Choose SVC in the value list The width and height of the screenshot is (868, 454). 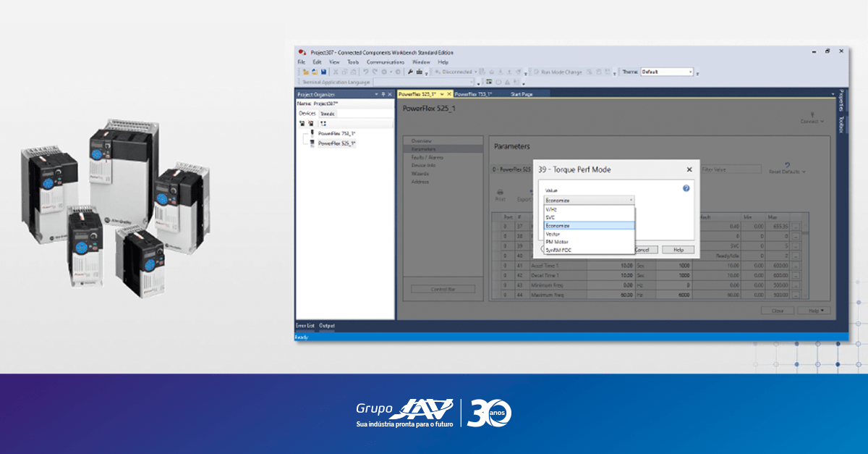click(x=589, y=217)
